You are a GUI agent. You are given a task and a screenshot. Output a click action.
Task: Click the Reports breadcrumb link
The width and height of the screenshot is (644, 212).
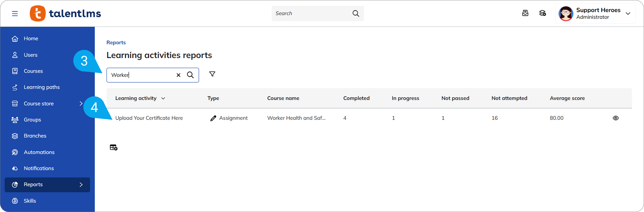116,43
